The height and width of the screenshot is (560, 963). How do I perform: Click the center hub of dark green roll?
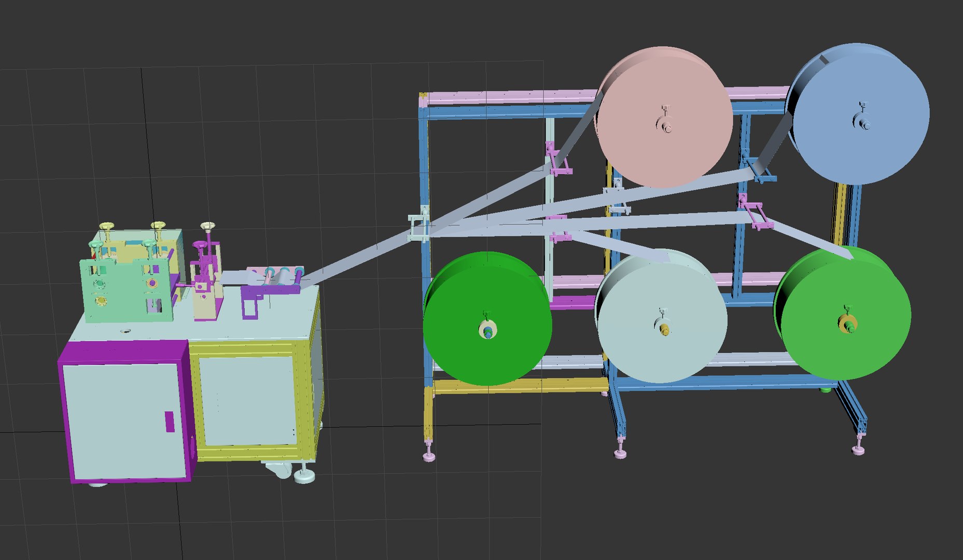click(x=487, y=329)
